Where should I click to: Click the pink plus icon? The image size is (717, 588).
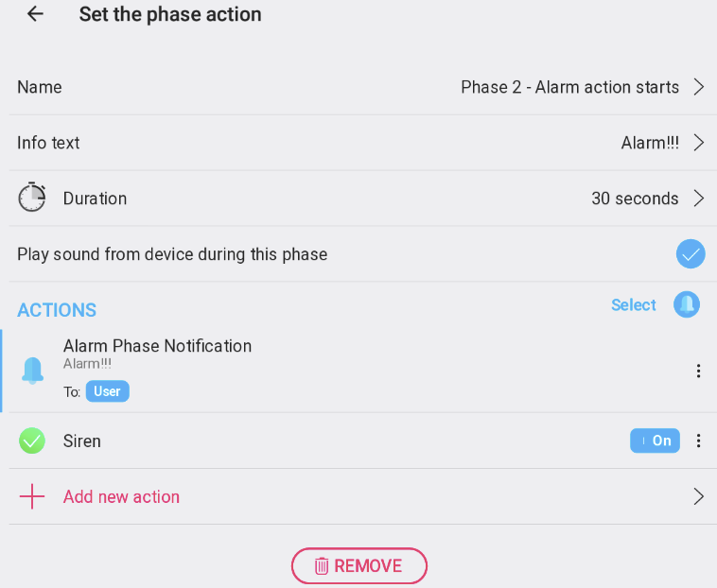[32, 496]
